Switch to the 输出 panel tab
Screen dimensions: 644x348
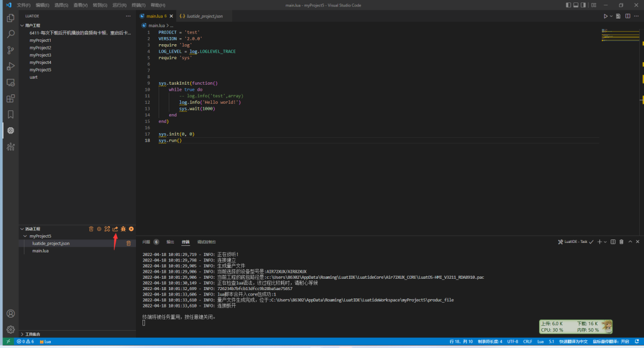coord(171,242)
